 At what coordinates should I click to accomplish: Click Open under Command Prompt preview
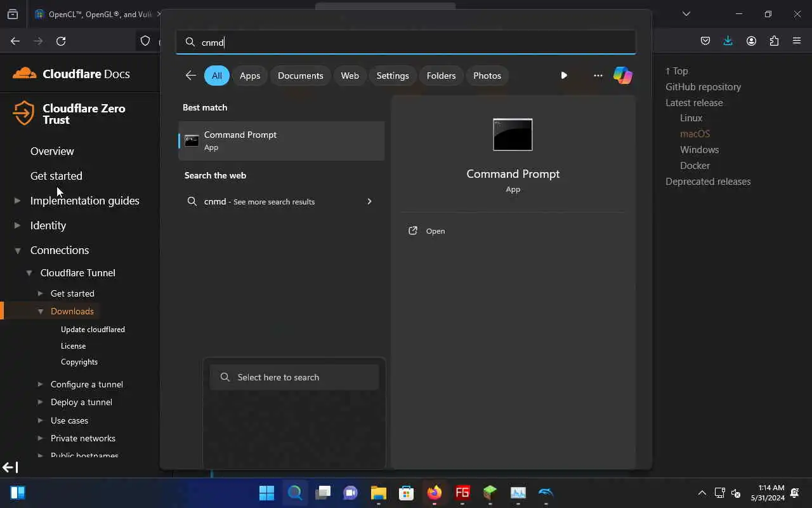pyautogui.click(x=435, y=231)
